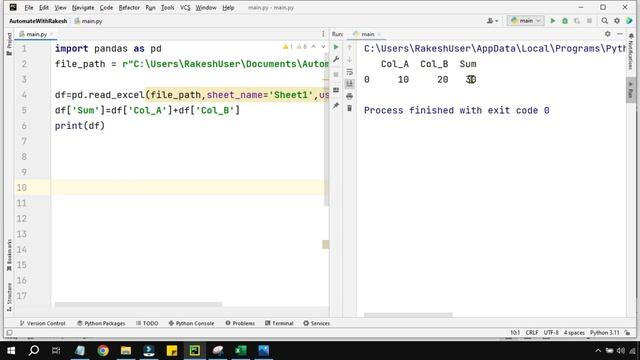This screenshot has height=360, width=640.
Task: Click the CRLF line separator selector
Action: pyautogui.click(x=532, y=333)
